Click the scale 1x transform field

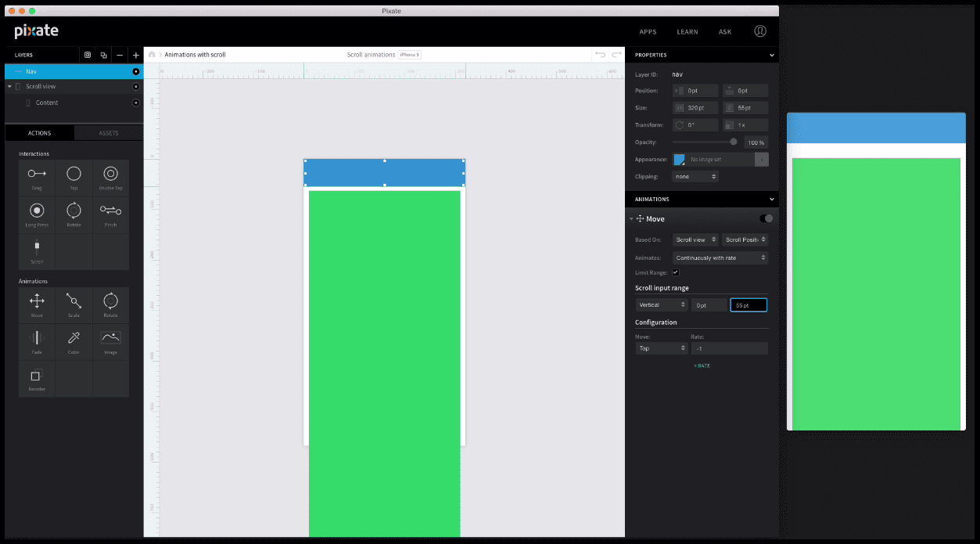[745, 125]
